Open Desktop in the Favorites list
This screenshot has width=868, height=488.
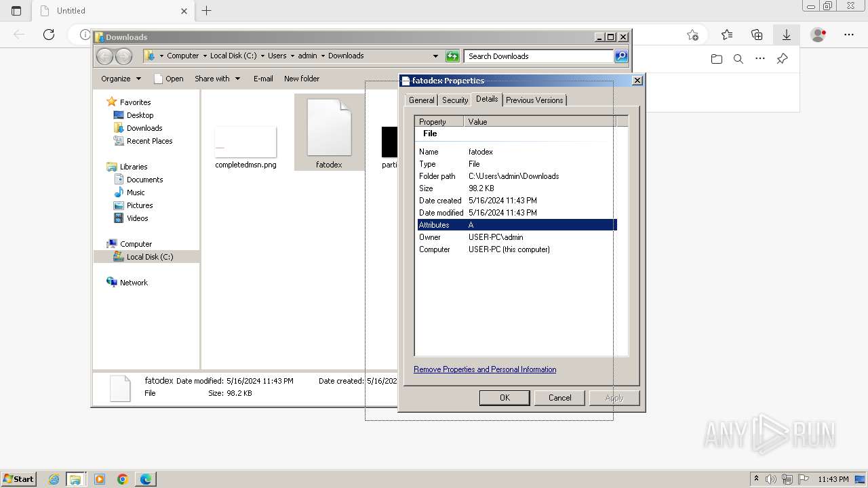(140, 115)
